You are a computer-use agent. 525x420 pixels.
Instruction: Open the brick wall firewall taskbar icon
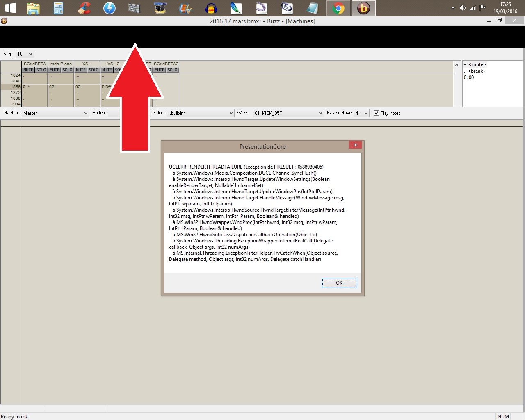134,8
